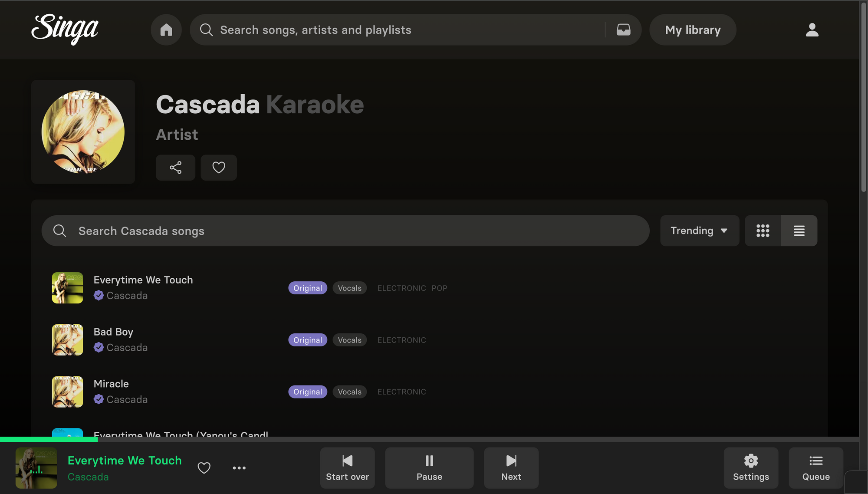Open player Settings gear
868x494 pixels.
(x=751, y=468)
